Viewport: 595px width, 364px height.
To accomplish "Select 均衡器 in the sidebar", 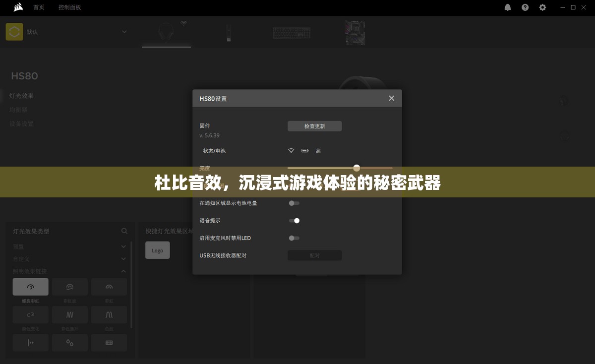I will tap(19, 110).
